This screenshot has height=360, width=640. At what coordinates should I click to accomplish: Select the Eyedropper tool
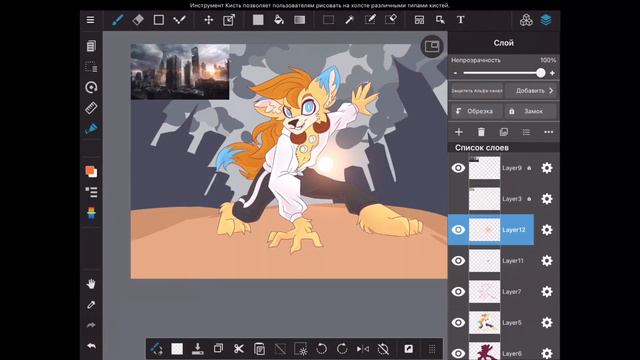[91, 304]
